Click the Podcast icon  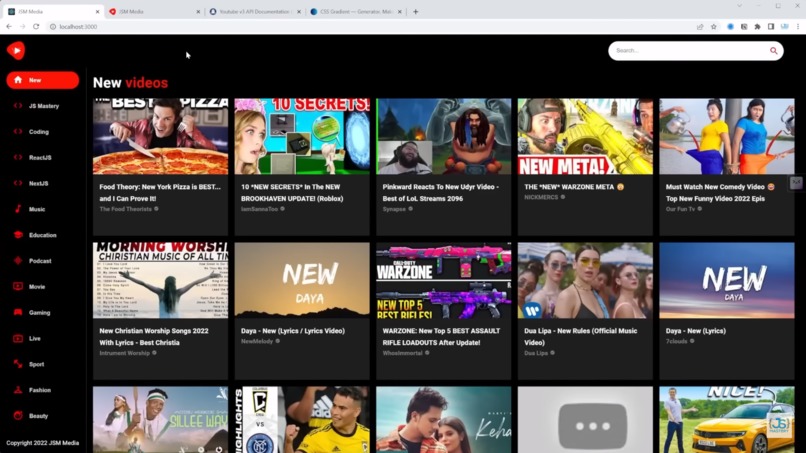coord(18,261)
